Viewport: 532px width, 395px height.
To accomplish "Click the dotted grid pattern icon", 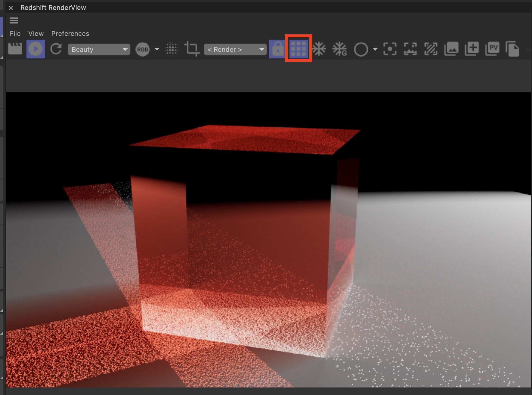I will 172,49.
